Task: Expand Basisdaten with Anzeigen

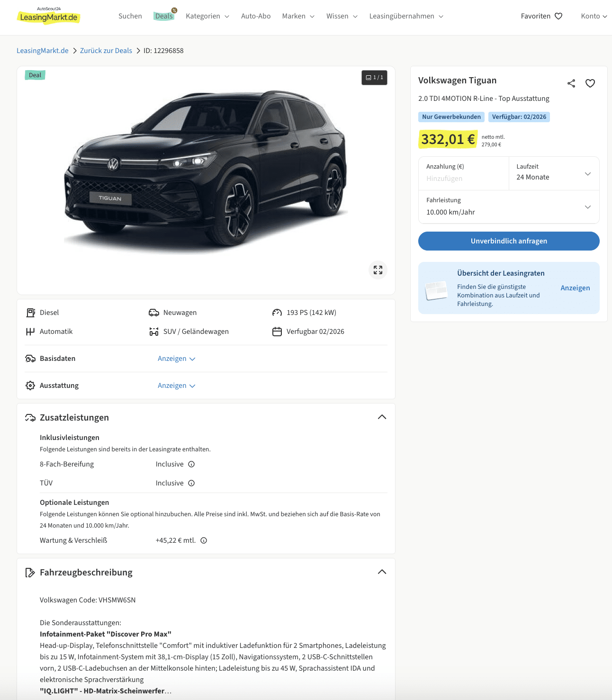Action: [176, 359]
